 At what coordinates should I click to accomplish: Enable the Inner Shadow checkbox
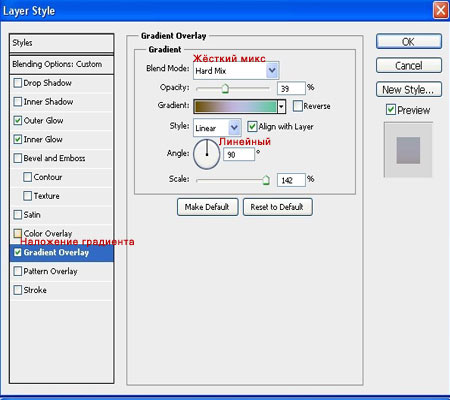coord(18,101)
